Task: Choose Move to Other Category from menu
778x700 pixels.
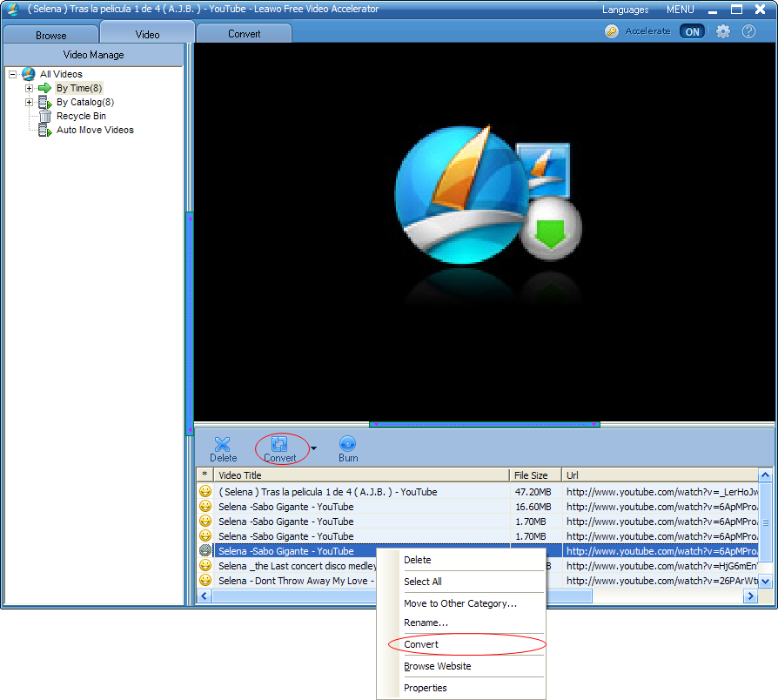Action: pos(460,603)
